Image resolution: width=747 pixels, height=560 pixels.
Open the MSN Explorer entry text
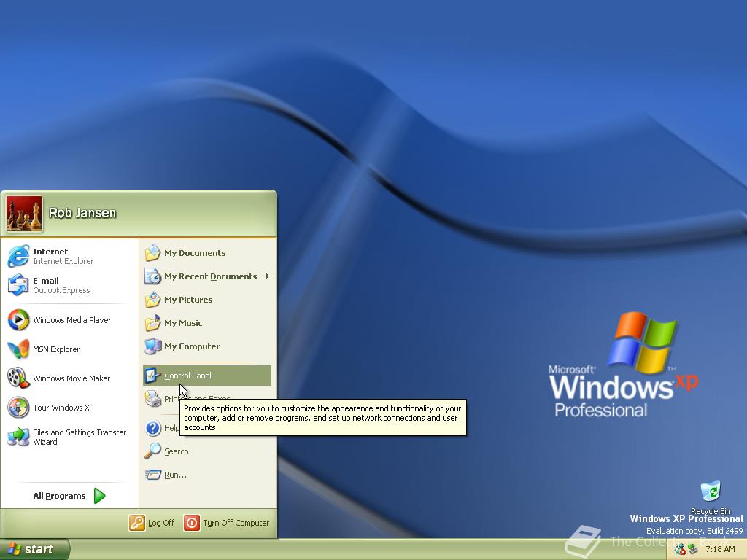[56, 349]
